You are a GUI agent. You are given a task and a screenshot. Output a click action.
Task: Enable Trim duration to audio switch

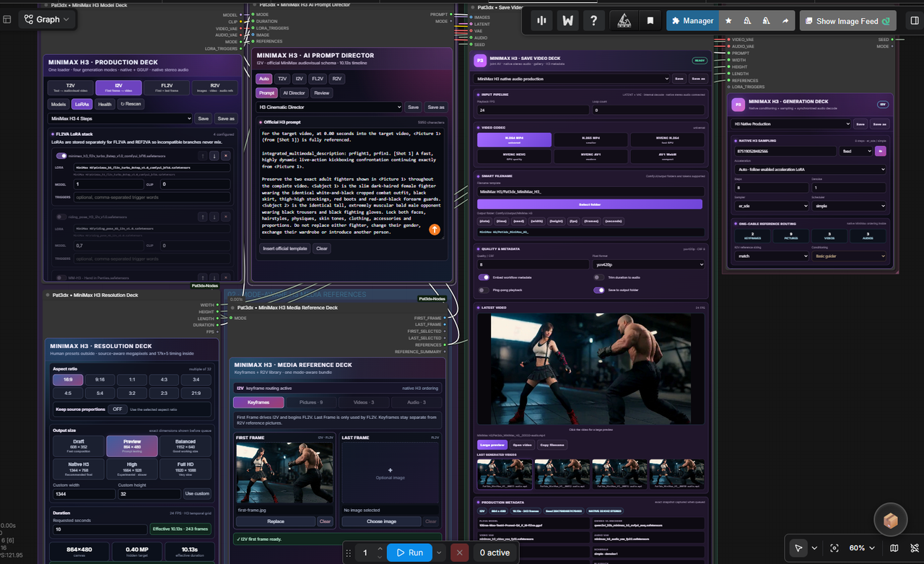pyautogui.click(x=598, y=277)
